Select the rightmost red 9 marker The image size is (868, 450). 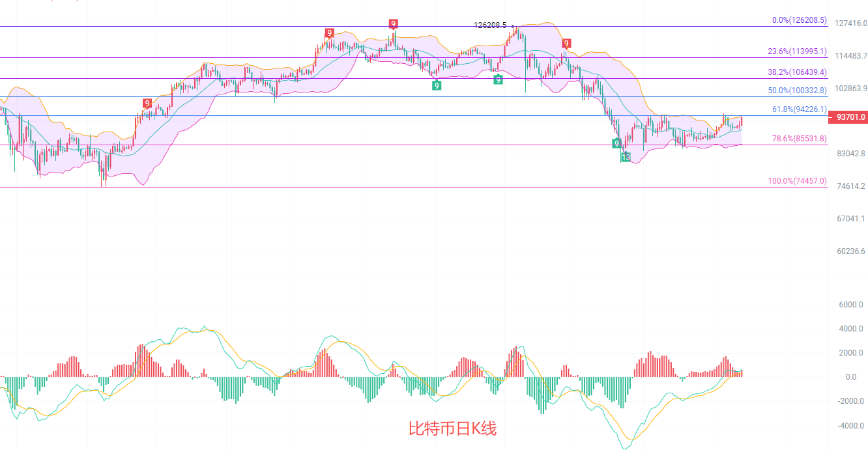coord(566,44)
